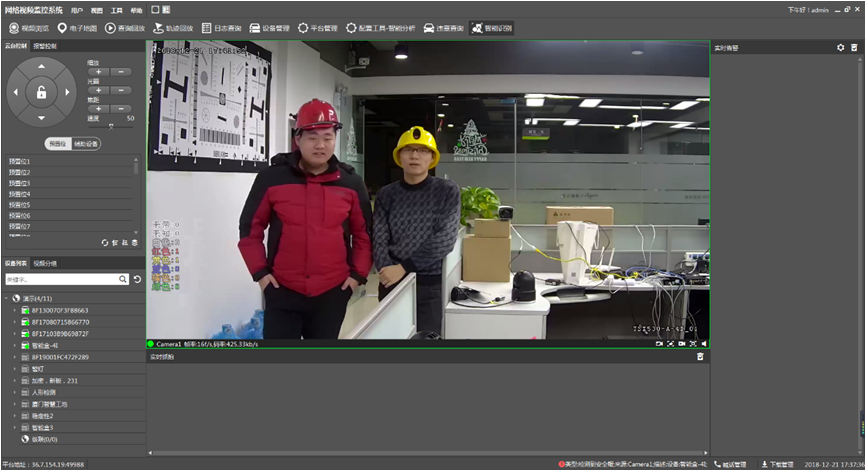Tilt PTZ camera down with the down arrow
This screenshot has height=471, width=866.
41,118
